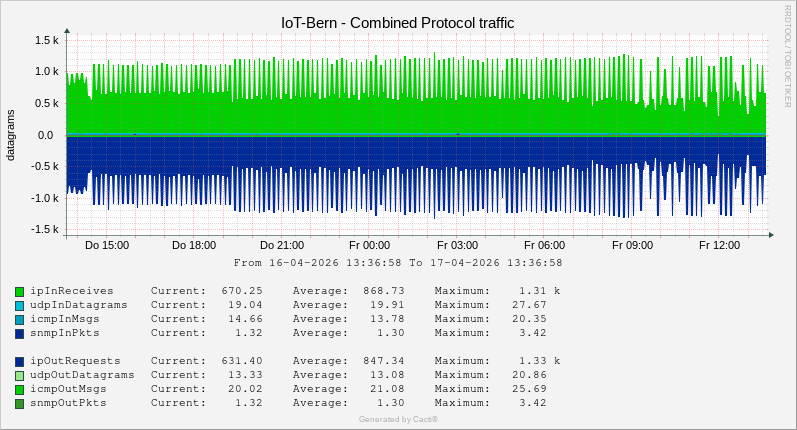
Task: Click the ipOutRequests navy legend swatch
Action: tap(20, 361)
